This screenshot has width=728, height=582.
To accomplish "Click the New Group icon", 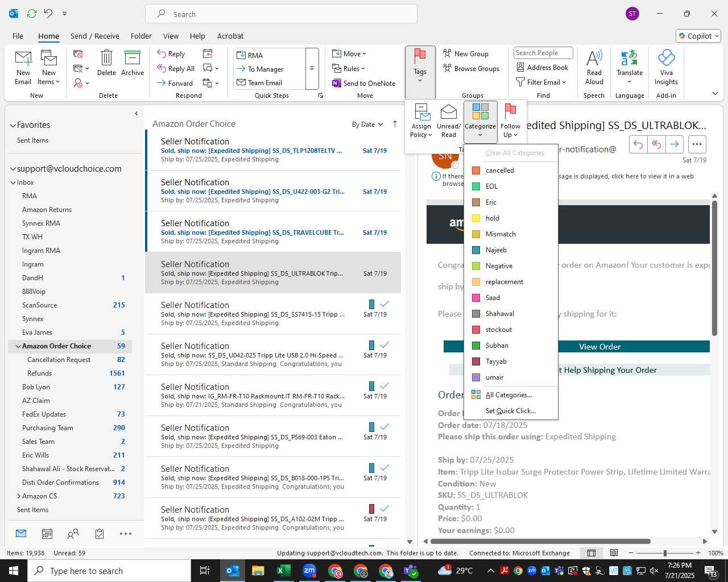I will (448, 53).
